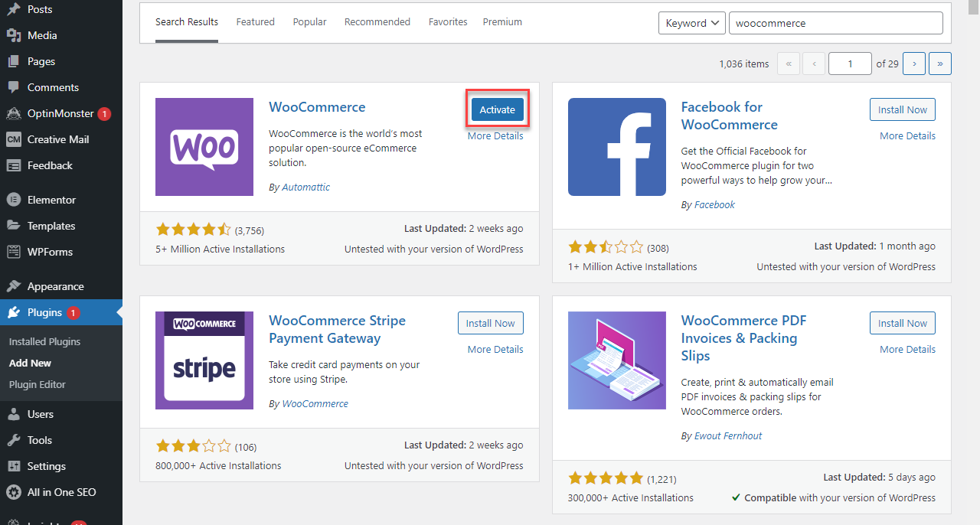Open Installed Plugins submenu item

point(44,341)
